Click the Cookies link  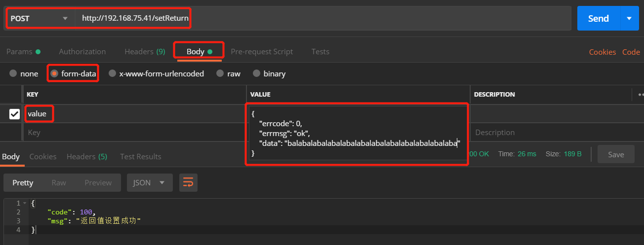(602, 52)
